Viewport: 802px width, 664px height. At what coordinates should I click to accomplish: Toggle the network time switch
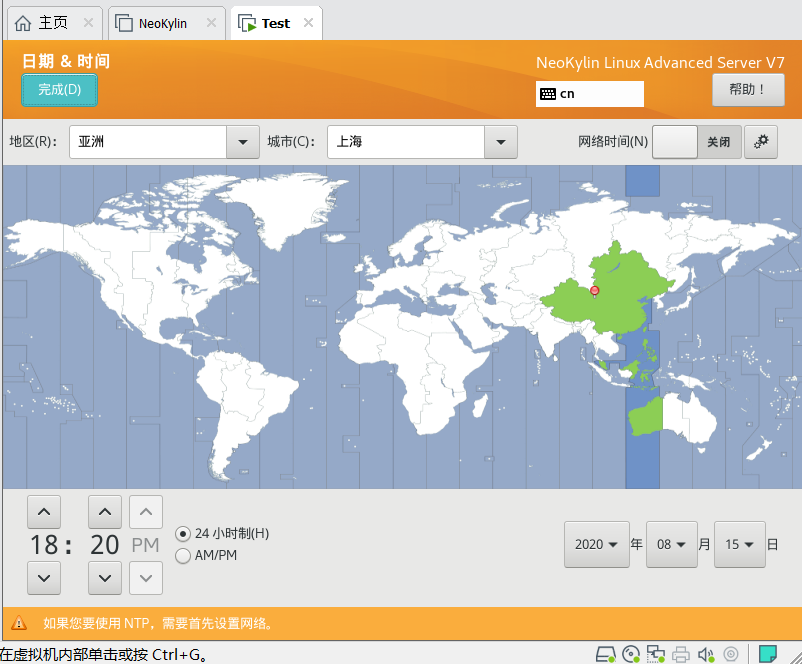click(697, 142)
